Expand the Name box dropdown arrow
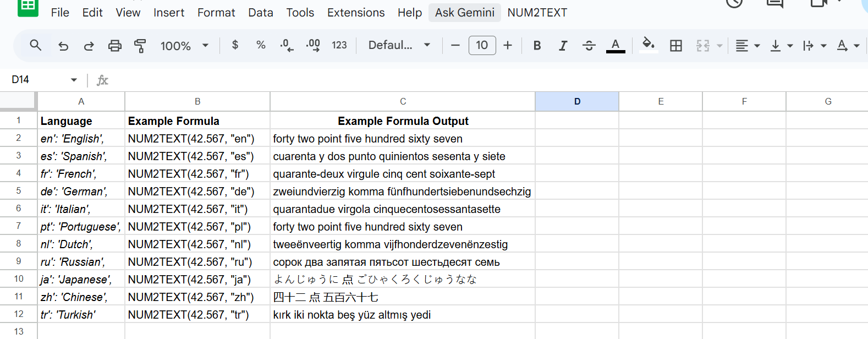 (x=74, y=80)
